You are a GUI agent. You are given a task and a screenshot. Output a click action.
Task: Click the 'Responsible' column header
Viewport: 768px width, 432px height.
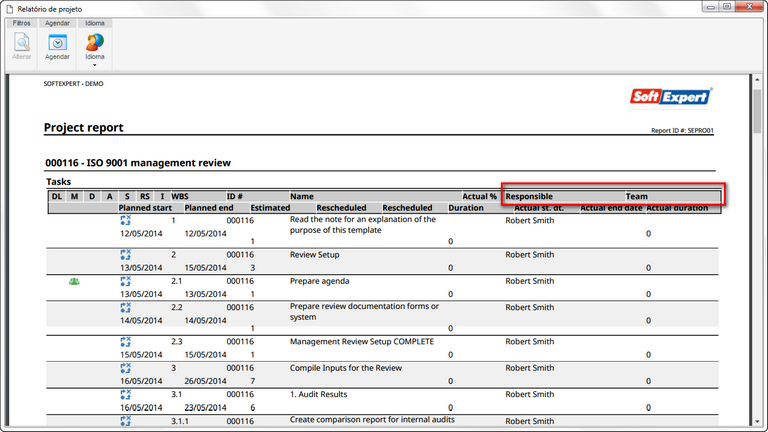(529, 196)
